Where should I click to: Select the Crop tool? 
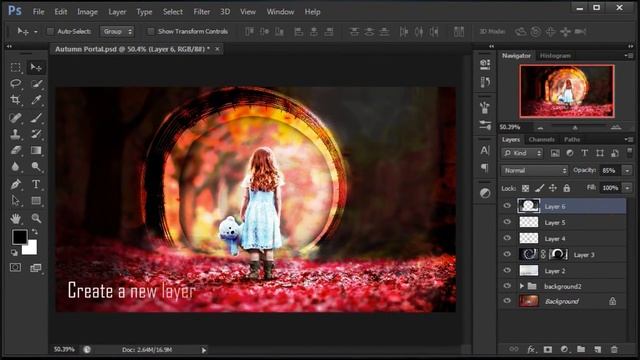[x=16, y=100]
